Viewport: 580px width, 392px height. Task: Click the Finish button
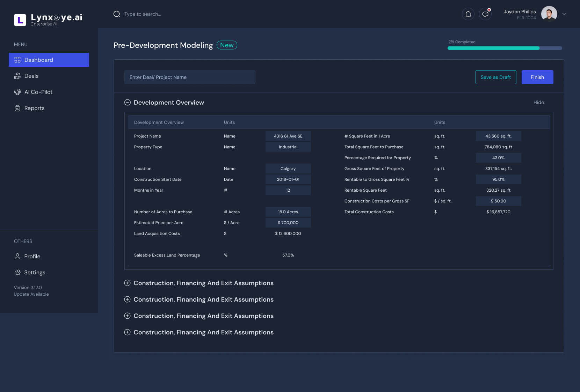pyautogui.click(x=537, y=77)
